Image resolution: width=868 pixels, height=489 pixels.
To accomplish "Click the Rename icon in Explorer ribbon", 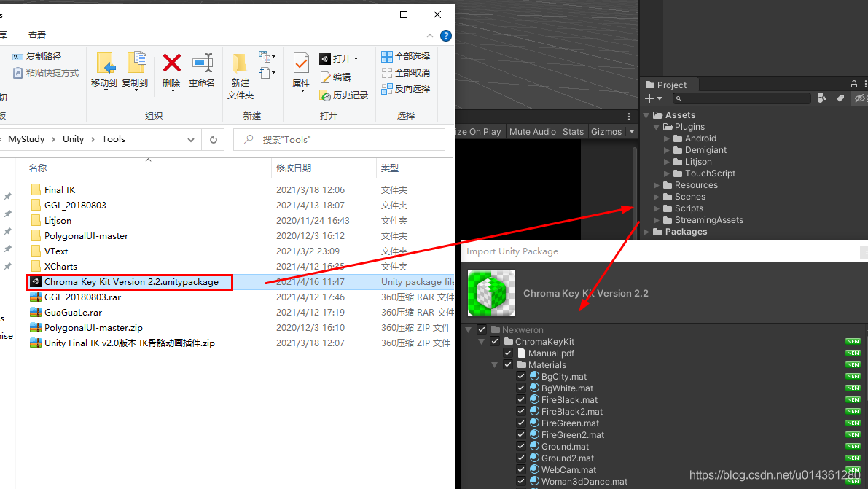I will [x=202, y=63].
